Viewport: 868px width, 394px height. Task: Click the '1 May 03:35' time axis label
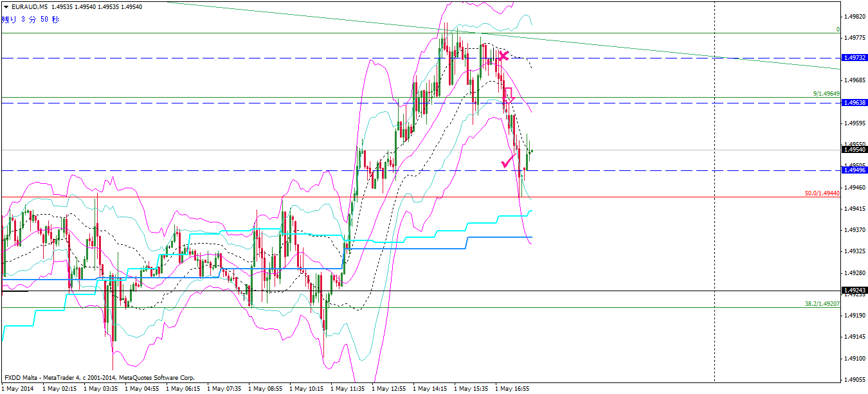(x=100, y=389)
